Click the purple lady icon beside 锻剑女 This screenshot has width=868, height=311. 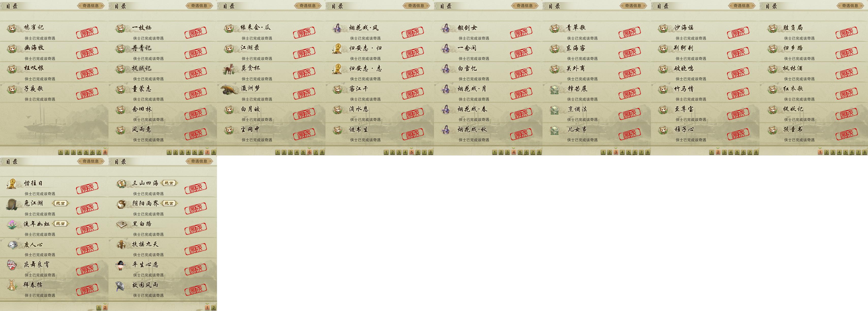(446, 28)
